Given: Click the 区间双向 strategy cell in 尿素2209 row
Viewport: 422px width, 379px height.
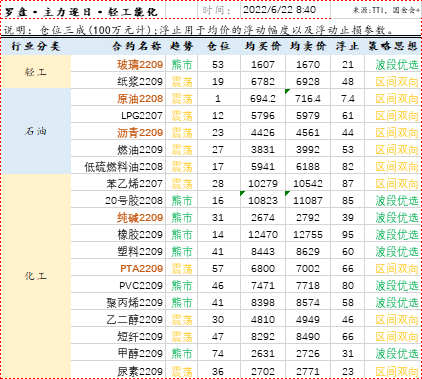Looking at the screenshot, I should [x=393, y=370].
